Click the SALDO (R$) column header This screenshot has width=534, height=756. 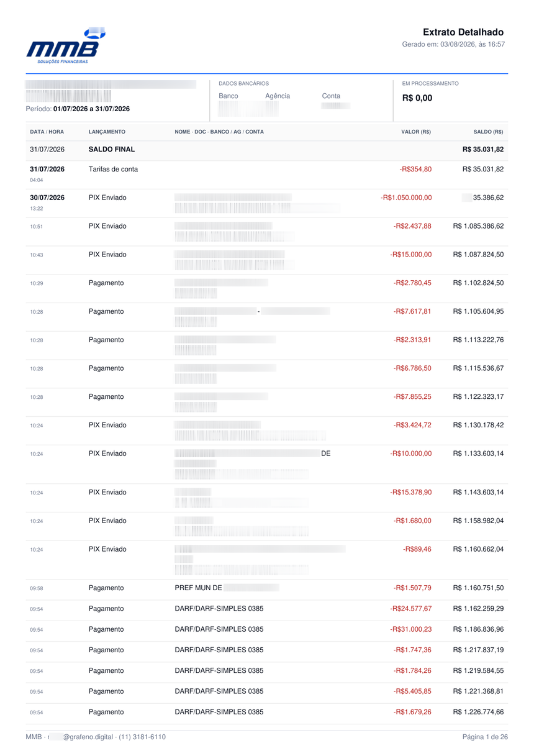click(489, 132)
